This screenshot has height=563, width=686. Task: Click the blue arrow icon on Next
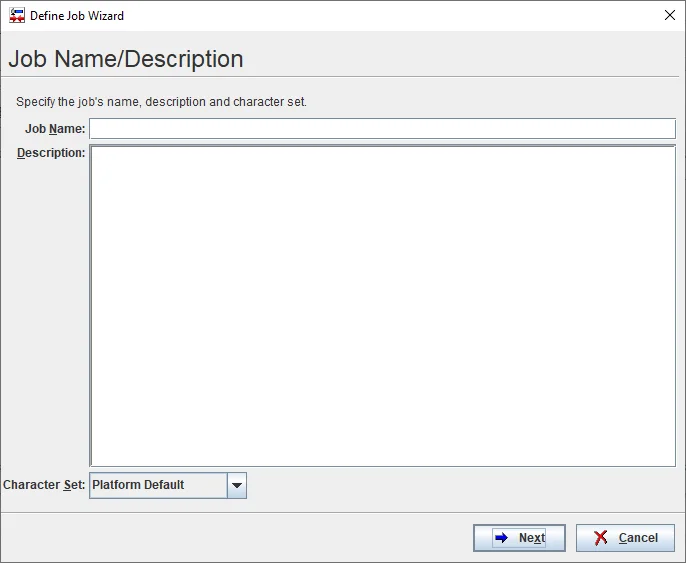click(502, 538)
